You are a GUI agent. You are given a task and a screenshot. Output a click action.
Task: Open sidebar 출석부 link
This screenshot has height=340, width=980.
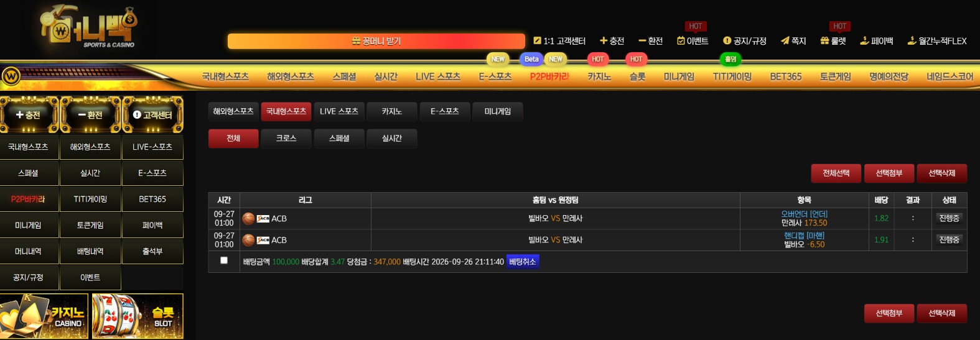(x=152, y=251)
